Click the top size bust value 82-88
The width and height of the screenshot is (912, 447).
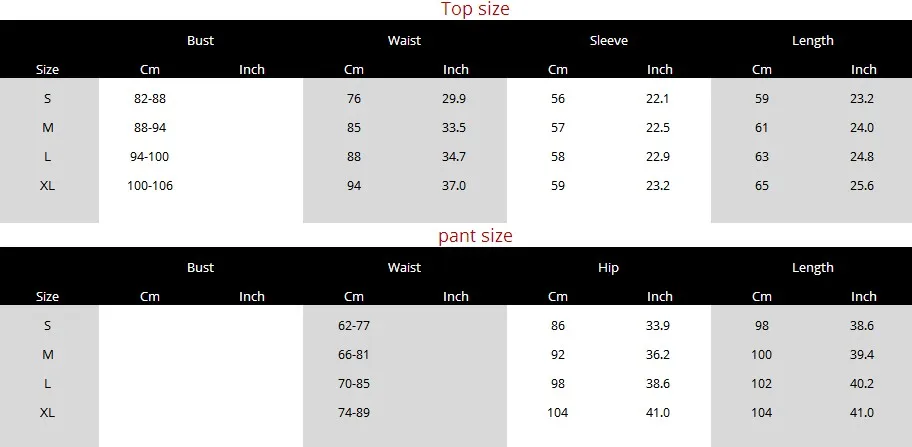pos(150,99)
